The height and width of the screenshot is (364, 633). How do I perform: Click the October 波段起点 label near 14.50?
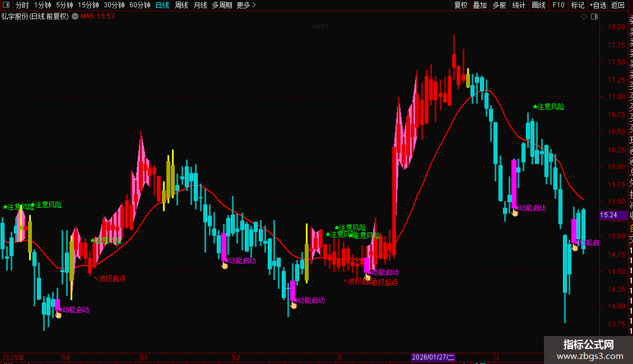110,278
